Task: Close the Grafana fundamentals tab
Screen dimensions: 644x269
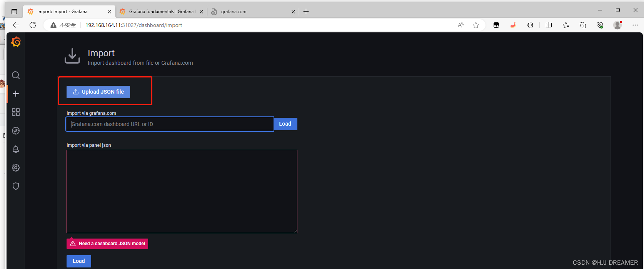Action: pyautogui.click(x=201, y=12)
